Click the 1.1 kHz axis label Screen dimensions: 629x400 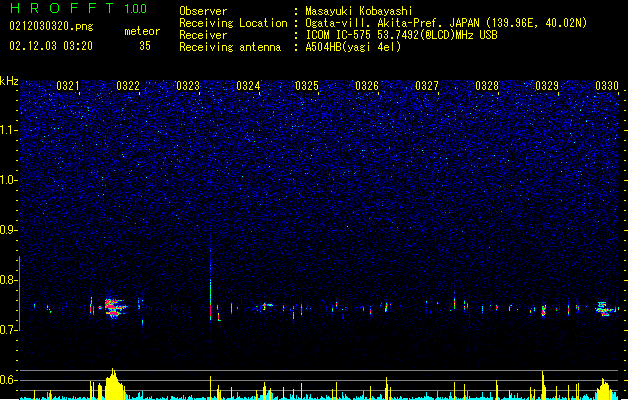tap(8, 130)
